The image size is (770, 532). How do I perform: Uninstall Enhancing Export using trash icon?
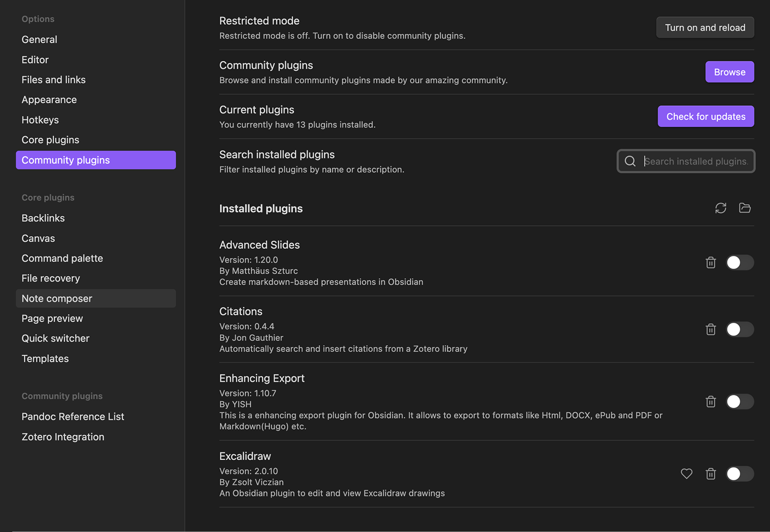click(x=711, y=402)
